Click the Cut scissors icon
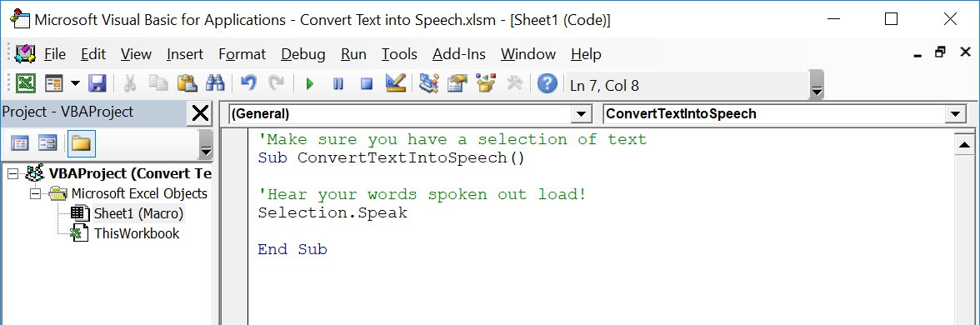Image resolution: width=980 pixels, height=325 pixels. [x=130, y=83]
